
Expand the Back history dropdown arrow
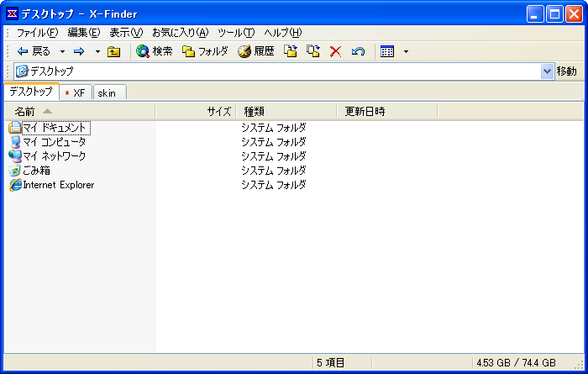click(62, 51)
